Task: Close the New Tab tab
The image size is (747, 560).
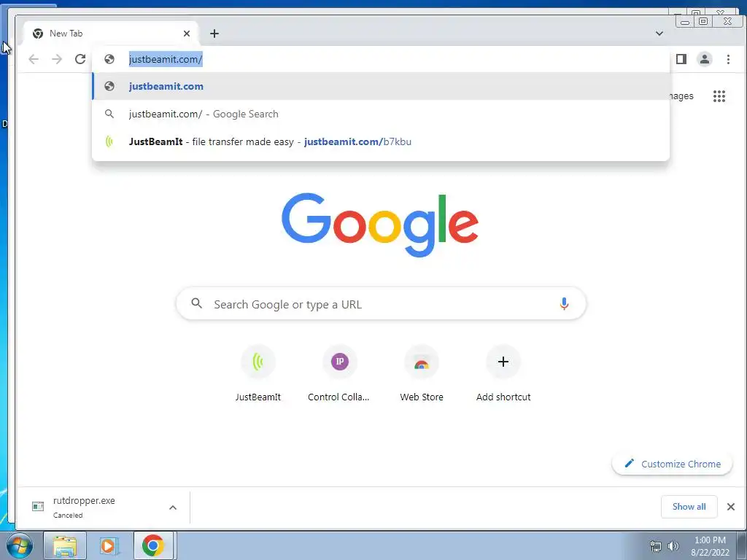Action: (187, 34)
